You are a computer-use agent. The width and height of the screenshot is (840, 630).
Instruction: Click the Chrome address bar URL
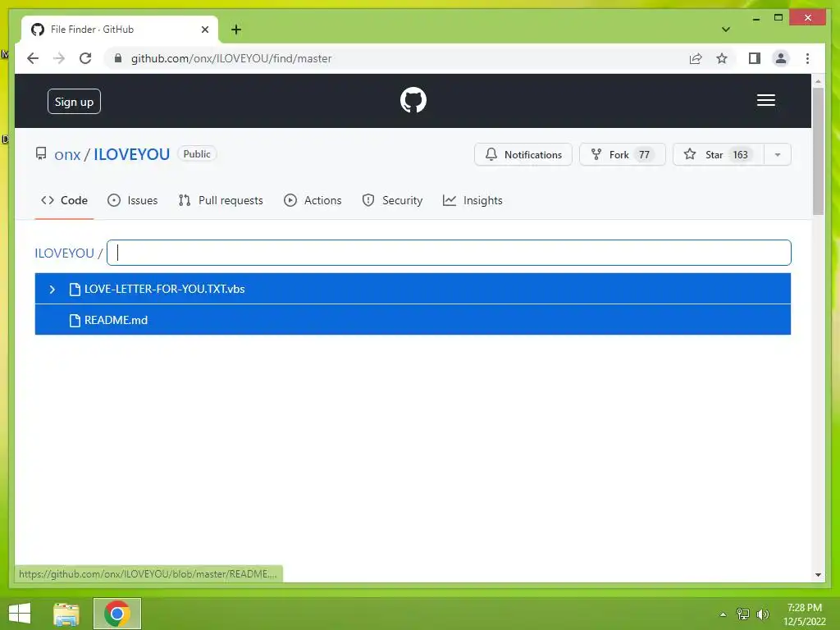[x=231, y=58]
